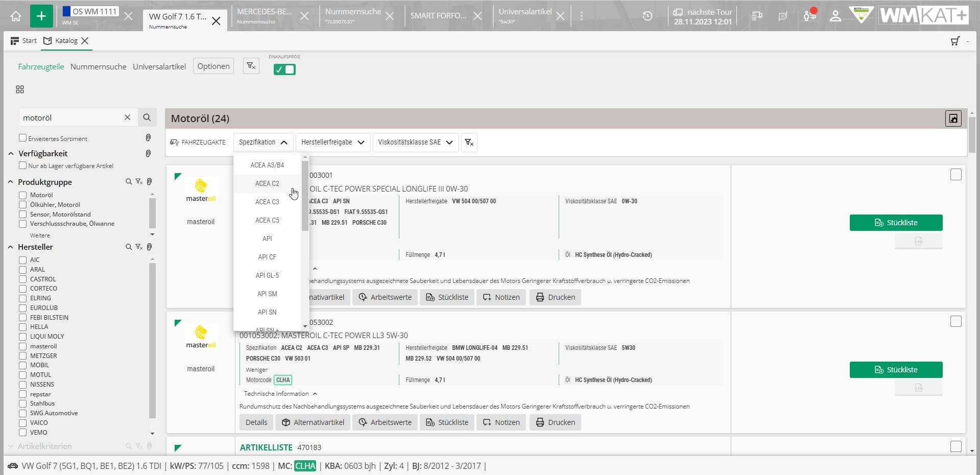Open the SMART FORFO... top tab

click(x=438, y=16)
